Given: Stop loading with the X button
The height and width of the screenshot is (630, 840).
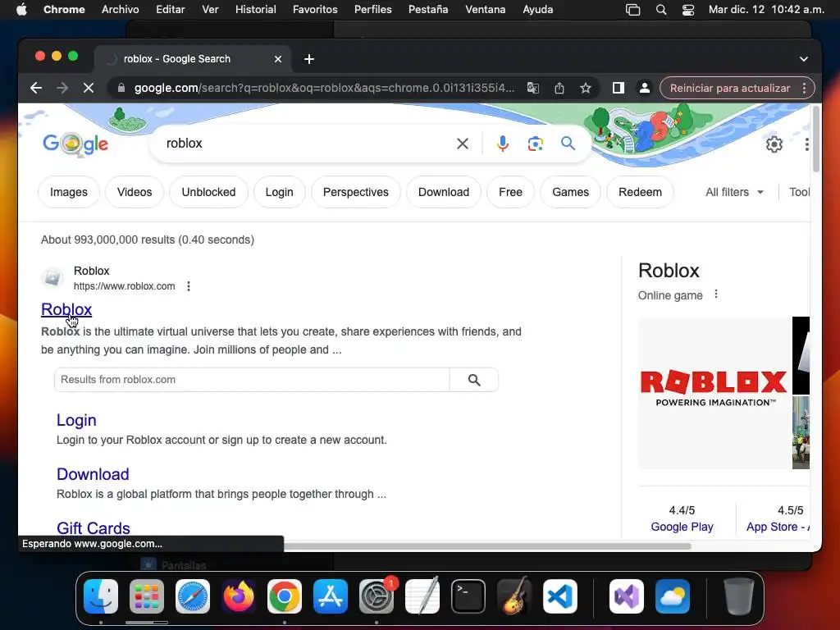Looking at the screenshot, I should coord(89,88).
